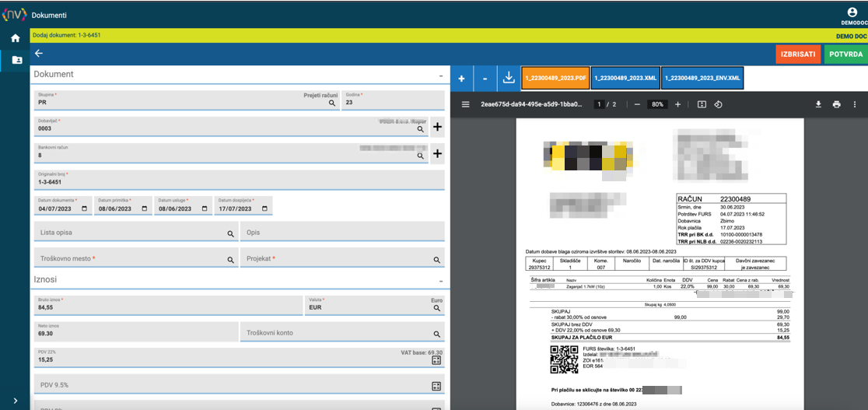The width and height of the screenshot is (868, 410).
Task: Click the IZBRISATI button
Action: tap(798, 54)
